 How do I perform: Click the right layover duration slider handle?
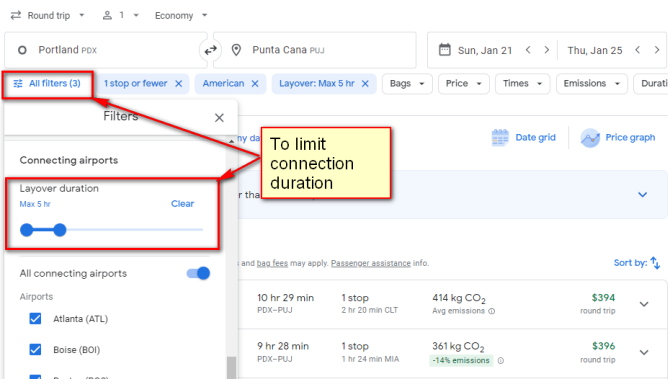click(60, 230)
